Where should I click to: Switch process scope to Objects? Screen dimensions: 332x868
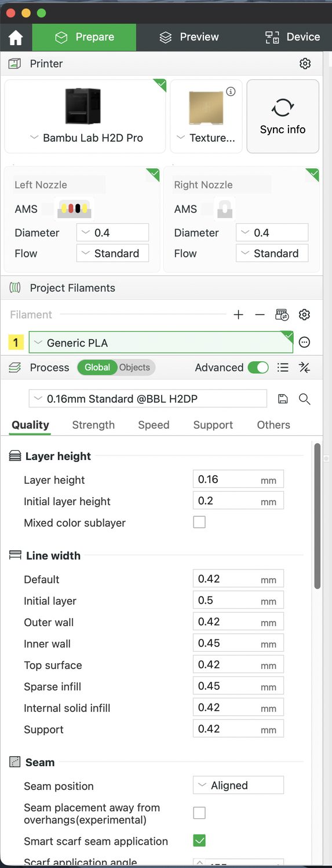(x=135, y=367)
